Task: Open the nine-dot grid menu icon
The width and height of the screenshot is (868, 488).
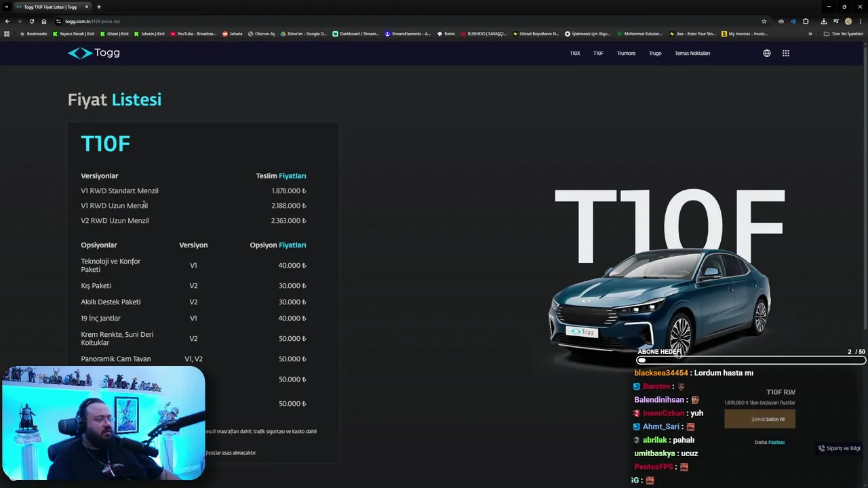Action: pyautogui.click(x=786, y=53)
